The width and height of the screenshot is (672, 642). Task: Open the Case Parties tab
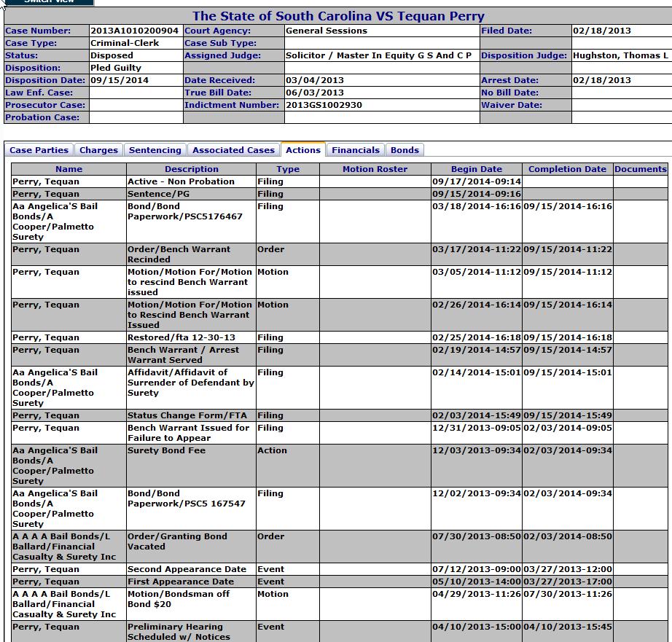[x=39, y=150]
